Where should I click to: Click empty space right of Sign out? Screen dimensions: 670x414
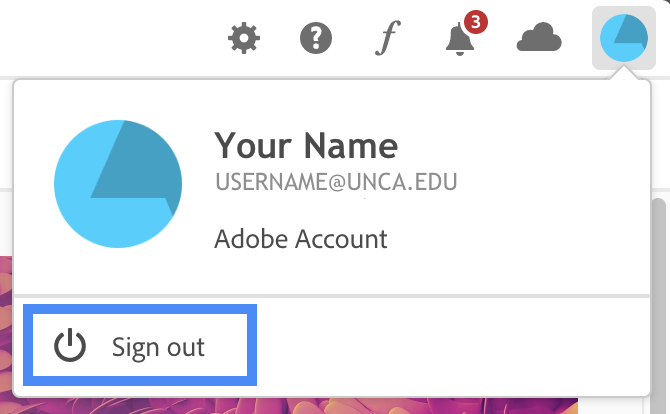click(450, 347)
